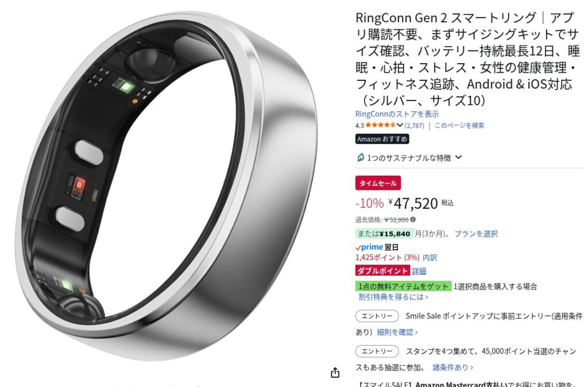Open RingConnのストアを表示 store link

click(397, 114)
